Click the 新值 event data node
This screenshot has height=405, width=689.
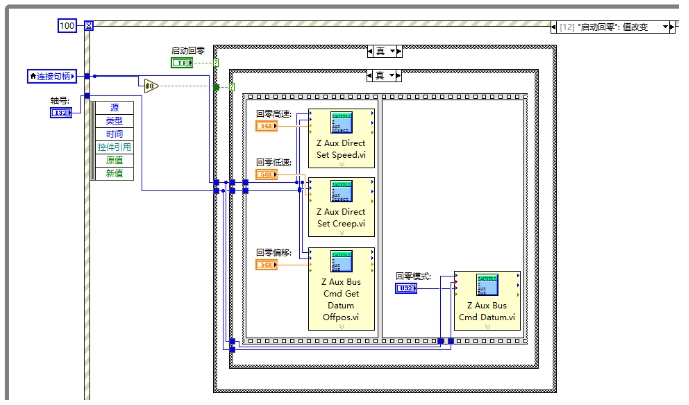click(x=114, y=174)
